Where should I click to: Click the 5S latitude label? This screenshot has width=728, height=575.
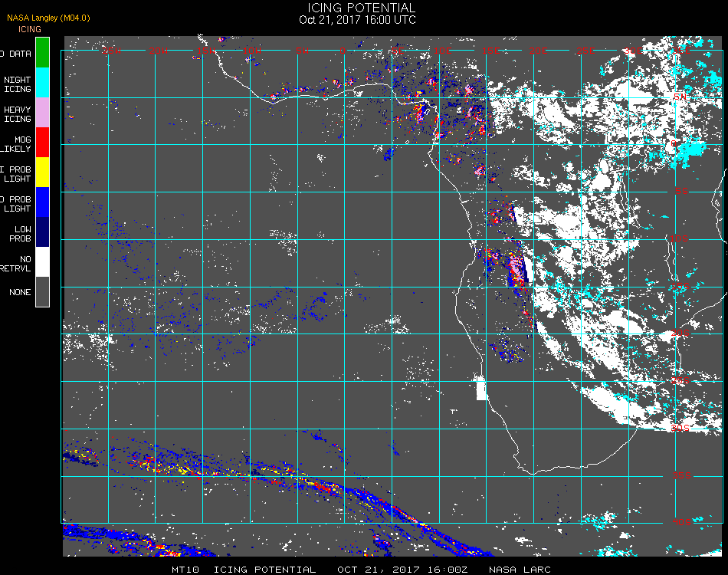681,191
